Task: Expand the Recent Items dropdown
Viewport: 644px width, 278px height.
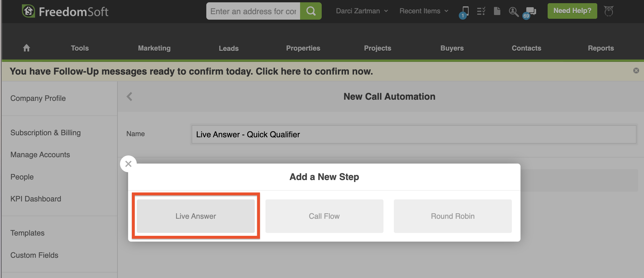Action: click(424, 11)
